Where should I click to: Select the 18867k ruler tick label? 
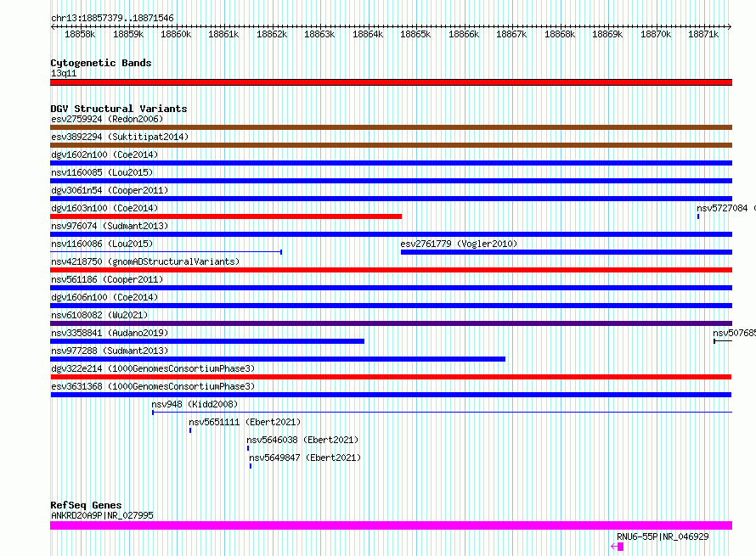coord(511,34)
